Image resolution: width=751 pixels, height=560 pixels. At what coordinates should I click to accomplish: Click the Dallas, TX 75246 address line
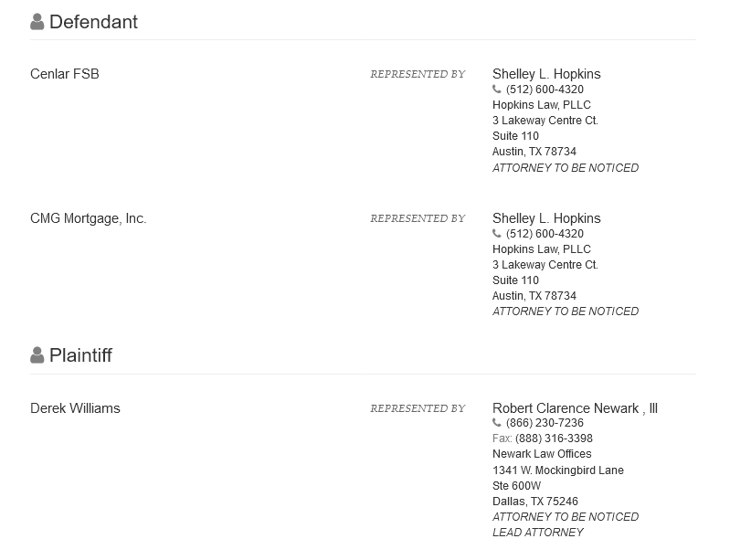(535, 502)
